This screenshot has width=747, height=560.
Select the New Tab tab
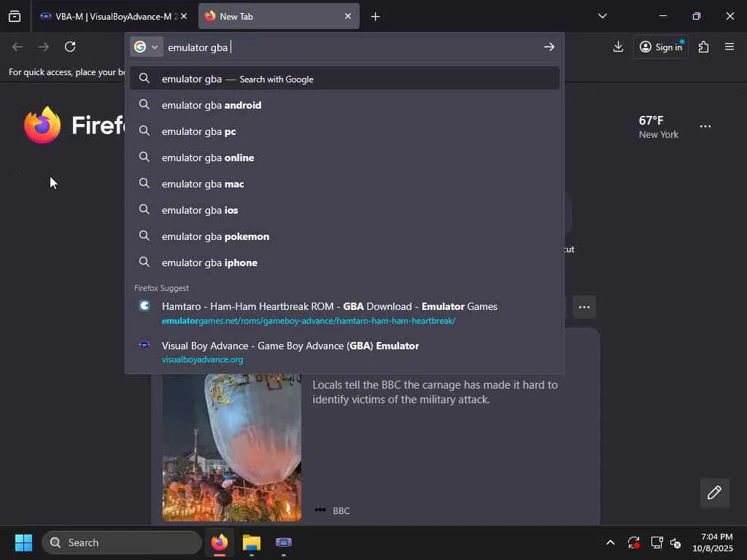[279, 16]
